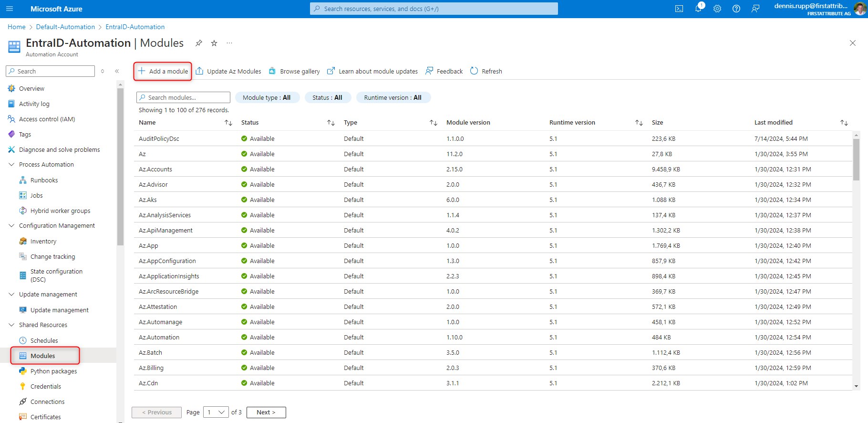Click Update Az Modules

click(228, 71)
